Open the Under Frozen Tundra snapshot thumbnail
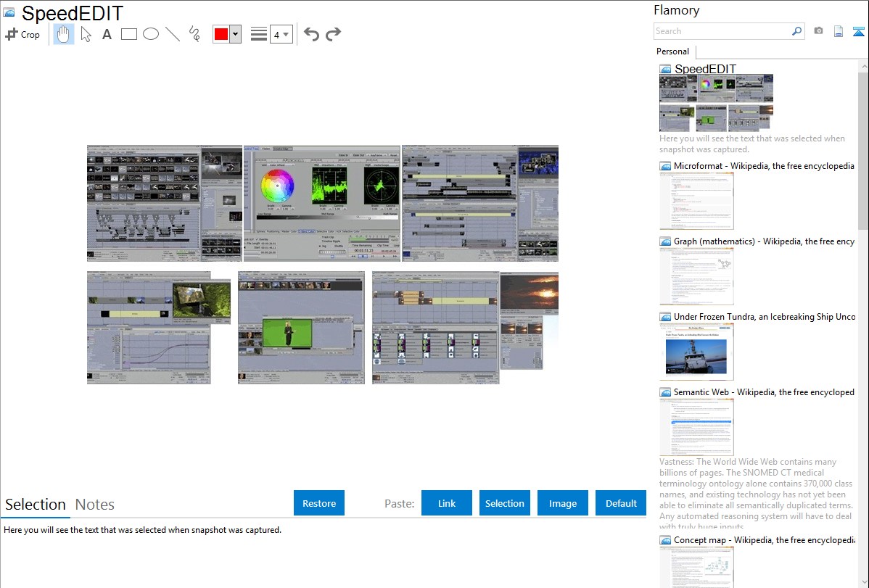869x588 pixels. coord(696,351)
